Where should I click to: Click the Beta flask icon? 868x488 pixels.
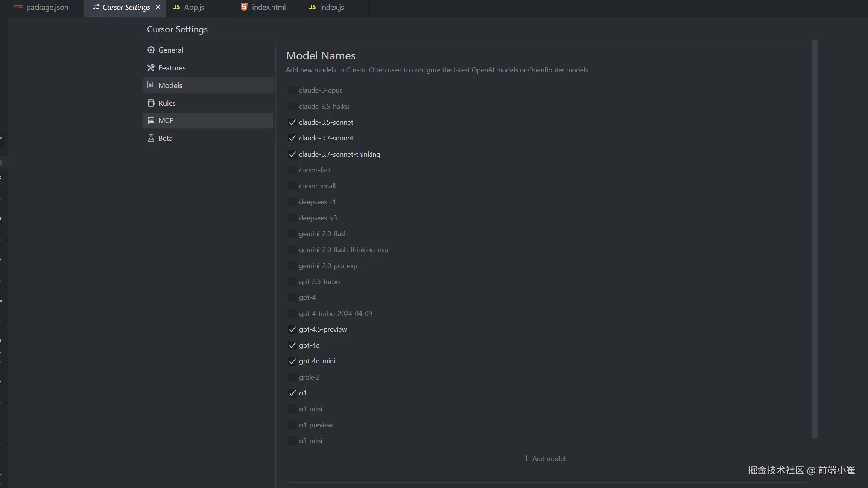151,138
